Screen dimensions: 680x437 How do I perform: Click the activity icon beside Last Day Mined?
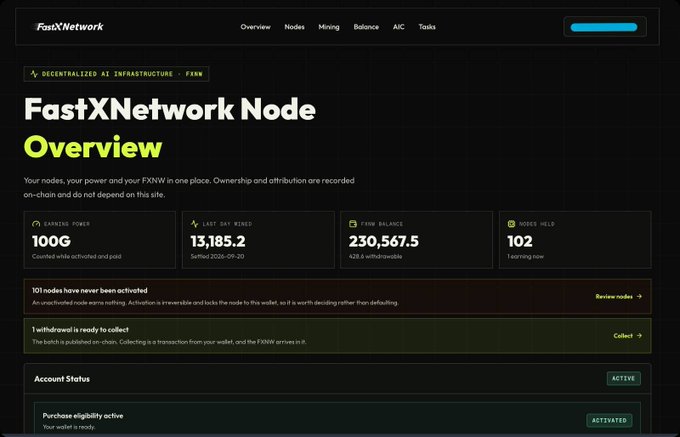coord(194,224)
